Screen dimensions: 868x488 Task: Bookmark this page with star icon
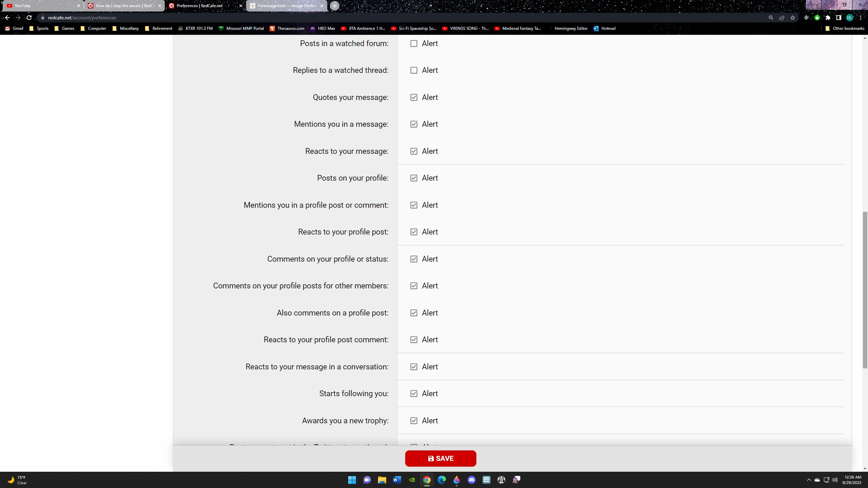click(792, 18)
